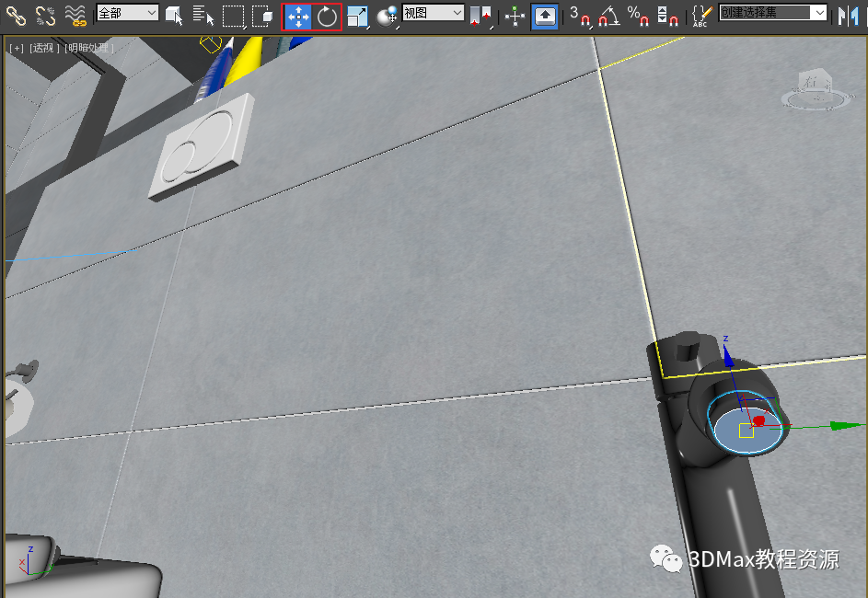
Task: Click the Select and Link chain icon
Action: coord(16,16)
